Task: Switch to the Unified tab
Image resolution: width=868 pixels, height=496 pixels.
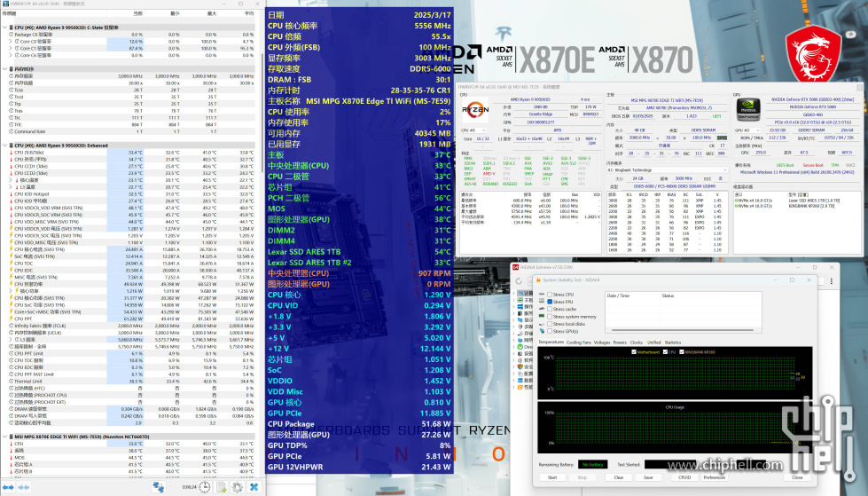Action: pos(653,342)
